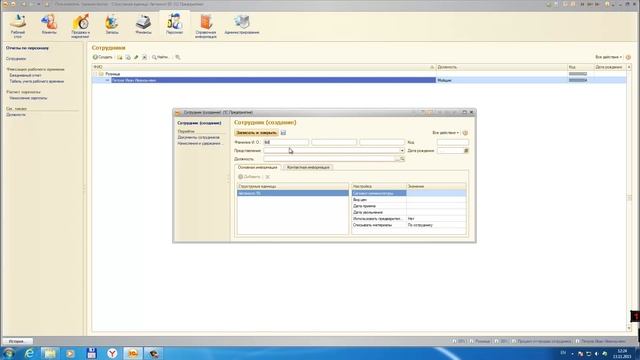
Task: Click the edit pencil icon in the list toolbar
Action: 136,57
